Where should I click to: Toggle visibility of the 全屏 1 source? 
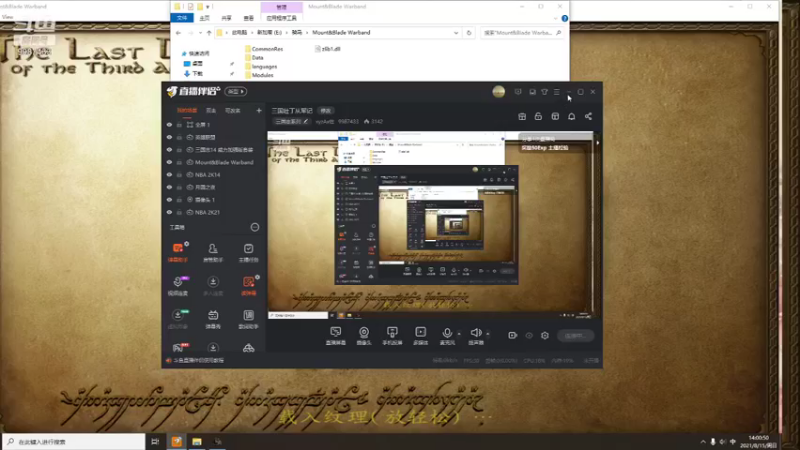pyautogui.click(x=169, y=124)
